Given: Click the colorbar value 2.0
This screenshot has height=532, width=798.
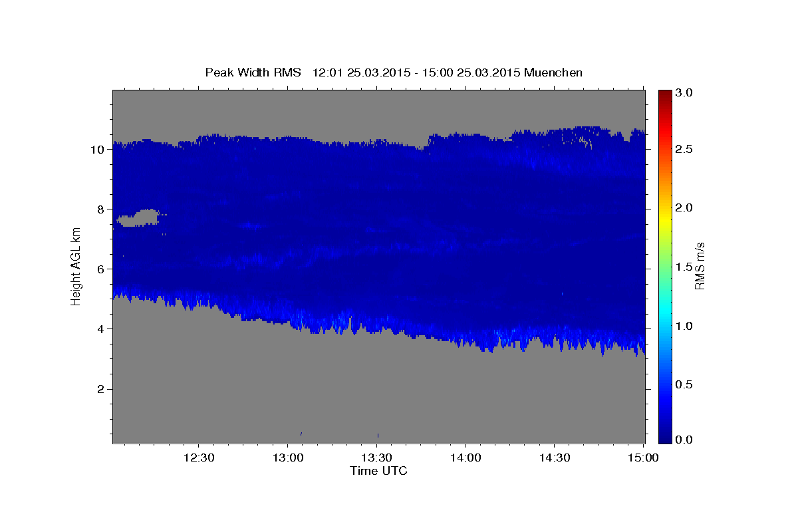Looking at the screenshot, I should (x=685, y=207).
